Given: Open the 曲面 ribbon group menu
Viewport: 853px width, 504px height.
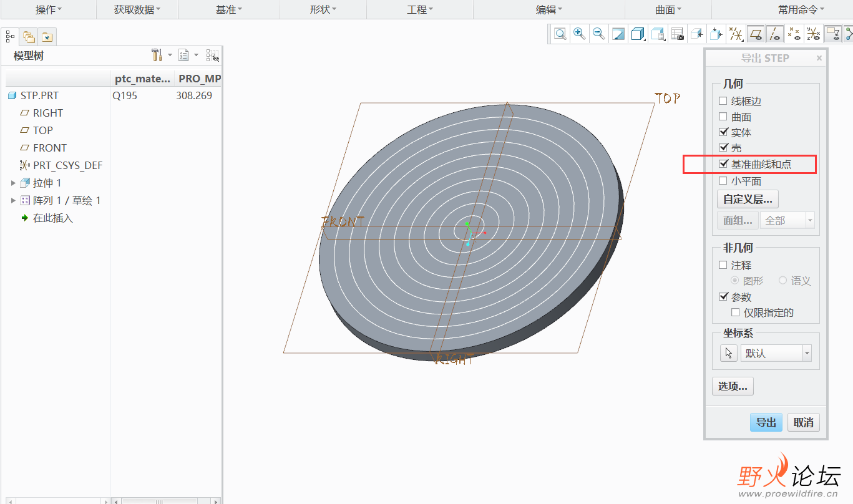Looking at the screenshot, I should [x=668, y=9].
